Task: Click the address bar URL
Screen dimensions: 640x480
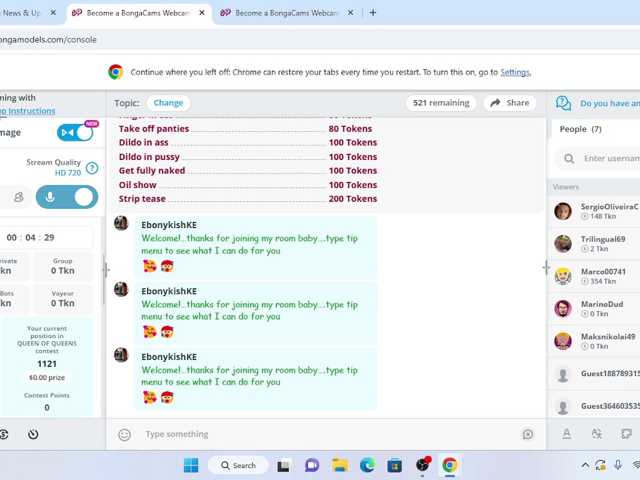Action: pyautogui.click(x=48, y=40)
